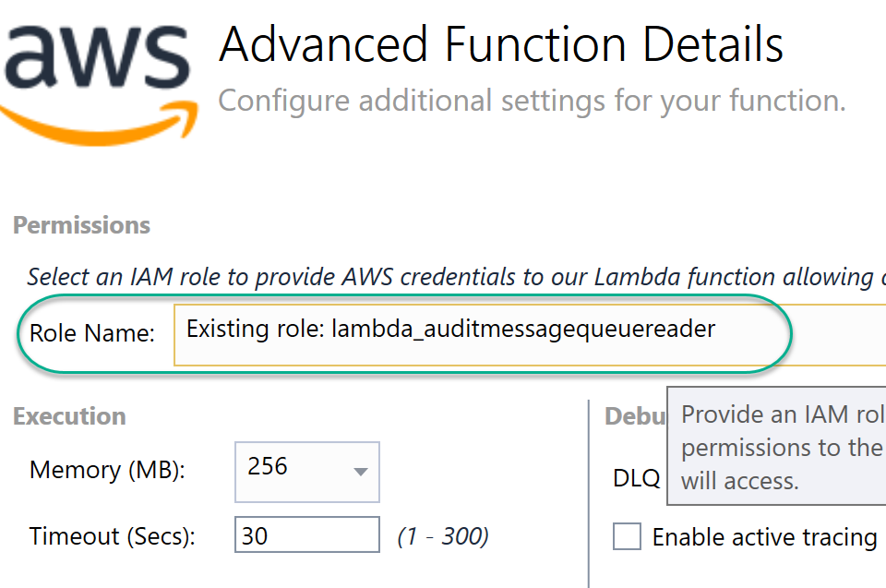Select the value 30 in Timeout field
Image resolution: width=886 pixels, height=588 pixels.
point(254,535)
